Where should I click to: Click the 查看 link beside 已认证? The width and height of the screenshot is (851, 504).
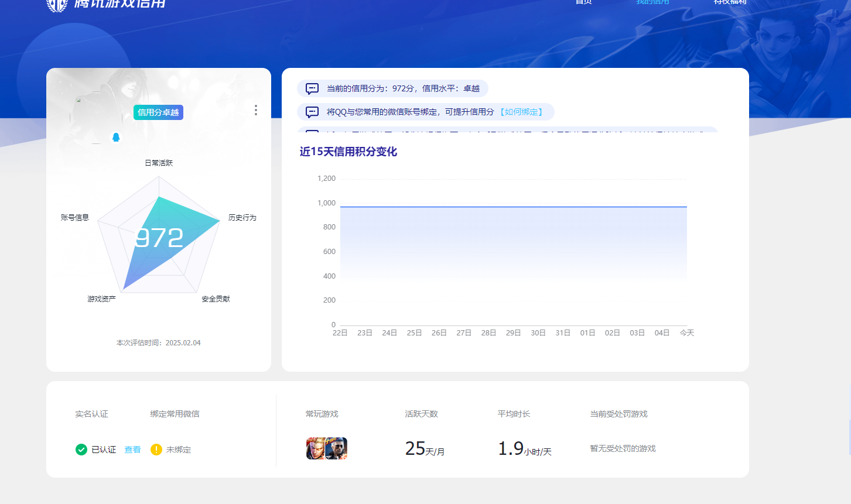tap(132, 450)
